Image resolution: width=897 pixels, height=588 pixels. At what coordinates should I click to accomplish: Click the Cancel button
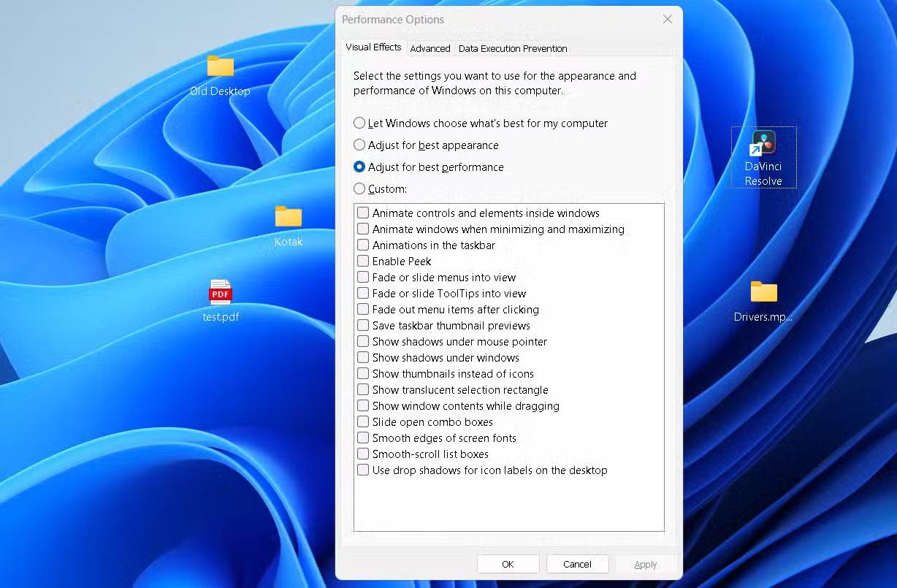pos(577,563)
